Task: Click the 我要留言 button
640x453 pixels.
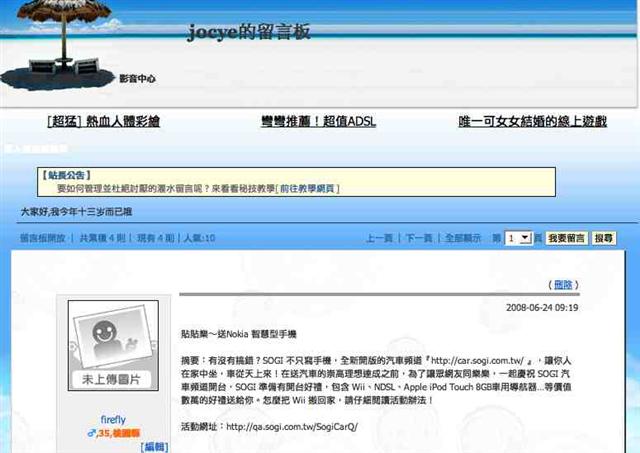Action: pos(567,238)
